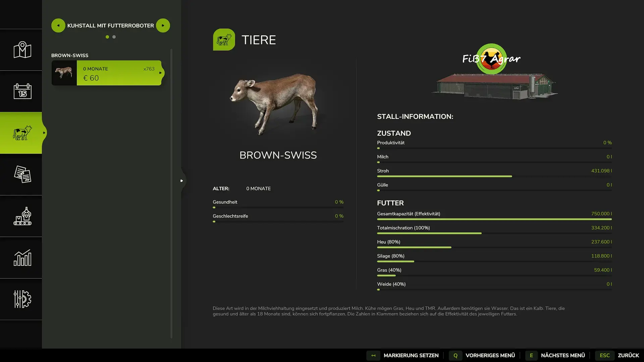The image size is (644, 362).
Task: Click Vorheriges Menü button
Action: (490, 355)
